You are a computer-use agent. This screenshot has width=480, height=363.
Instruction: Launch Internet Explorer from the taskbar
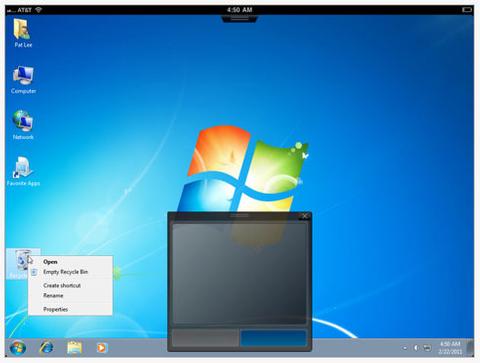point(46,348)
